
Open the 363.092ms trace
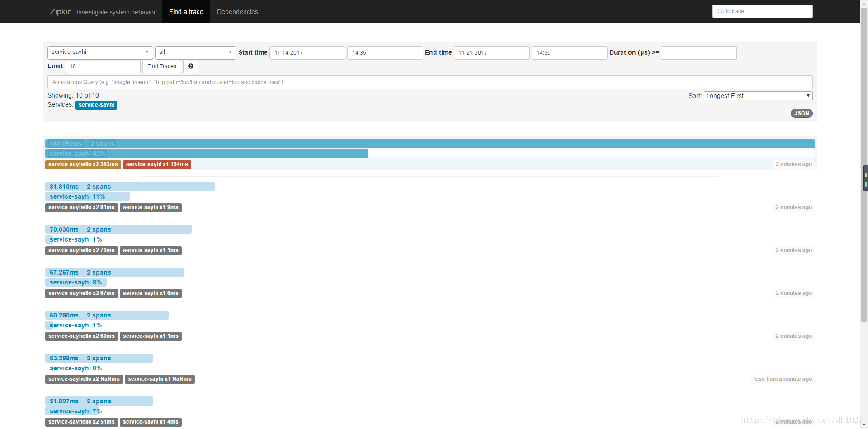point(430,144)
